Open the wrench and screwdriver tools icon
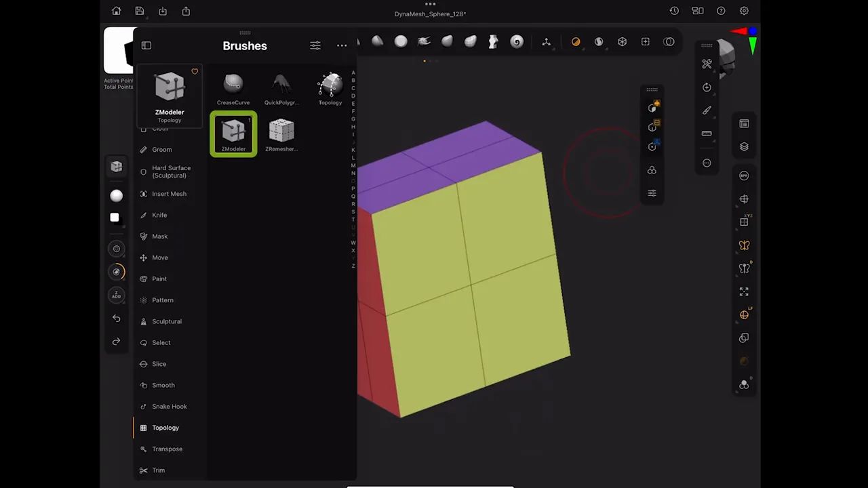868x488 pixels. pos(707,64)
